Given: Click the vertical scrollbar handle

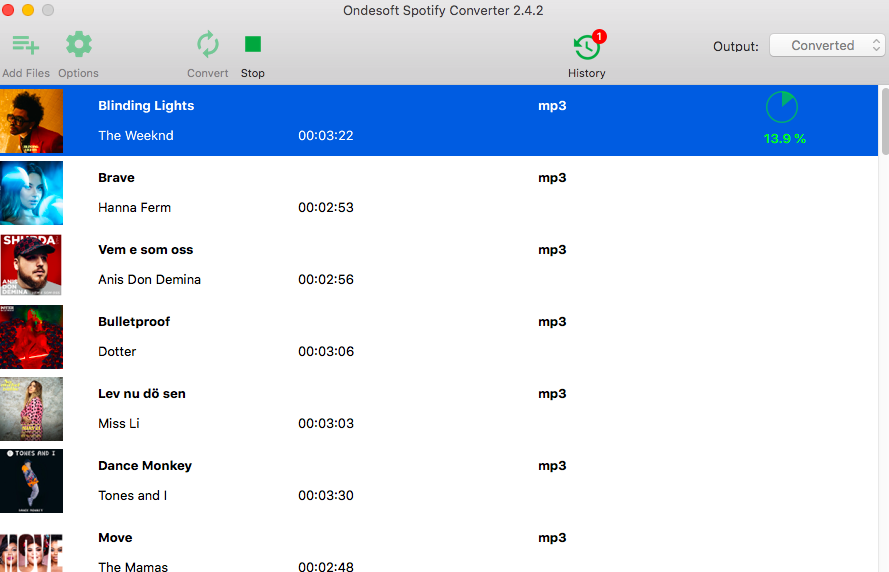Looking at the screenshot, I should [x=885, y=121].
